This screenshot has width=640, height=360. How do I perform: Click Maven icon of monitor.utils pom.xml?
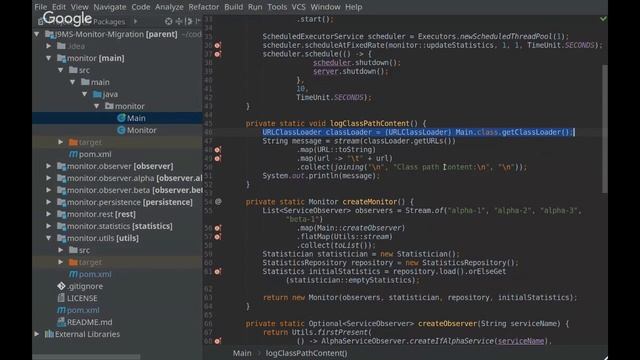[x=73, y=274]
